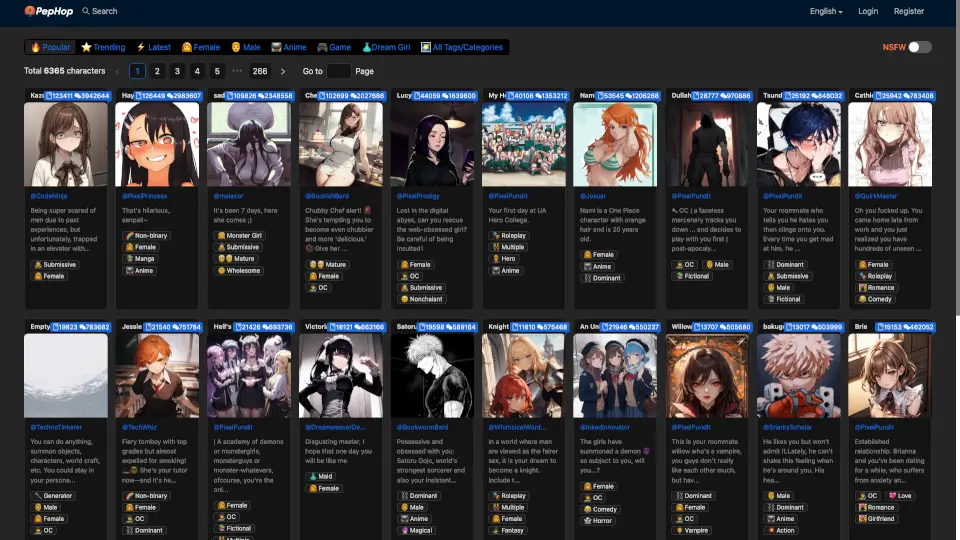Switch to the Trending tab

[x=103, y=47]
